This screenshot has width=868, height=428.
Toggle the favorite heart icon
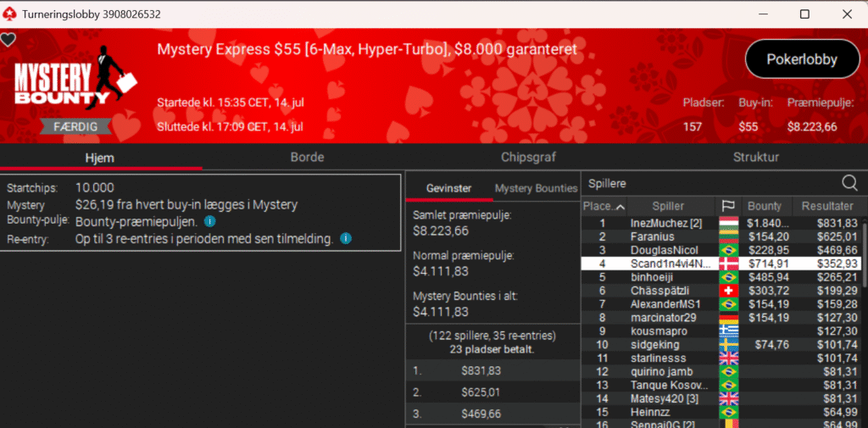coord(8,39)
